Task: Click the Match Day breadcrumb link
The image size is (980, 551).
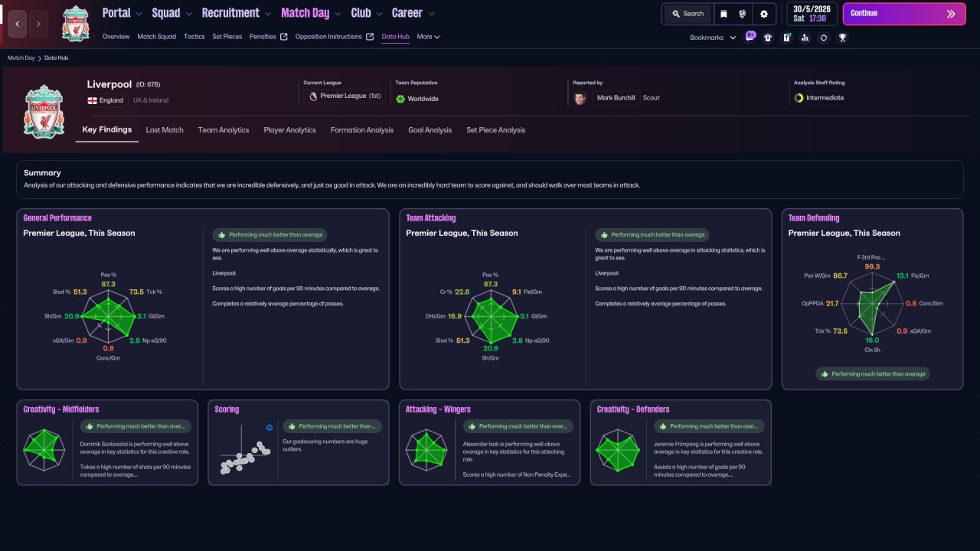Action: pos(21,58)
